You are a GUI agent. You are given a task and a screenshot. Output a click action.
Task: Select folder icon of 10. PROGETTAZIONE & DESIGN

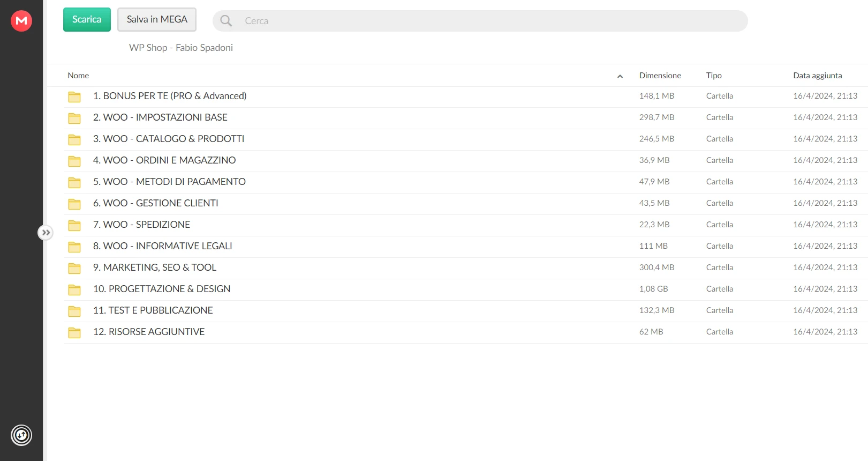pyautogui.click(x=74, y=289)
